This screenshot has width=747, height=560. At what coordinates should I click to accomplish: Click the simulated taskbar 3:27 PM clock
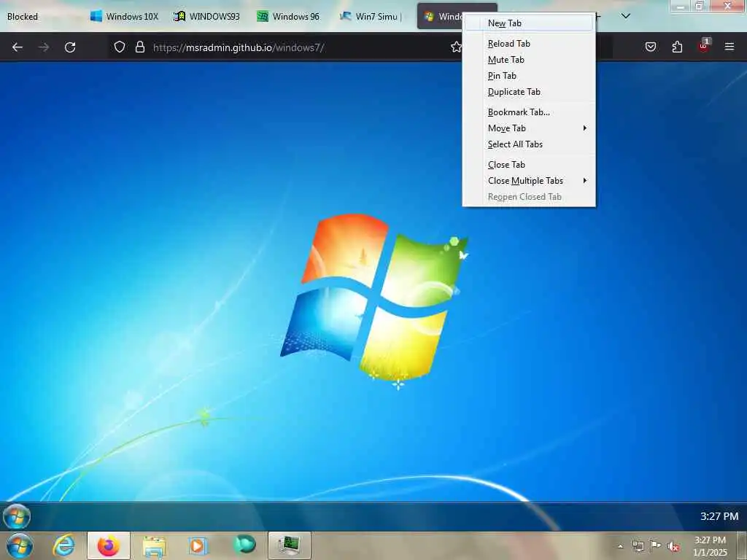[x=719, y=516]
